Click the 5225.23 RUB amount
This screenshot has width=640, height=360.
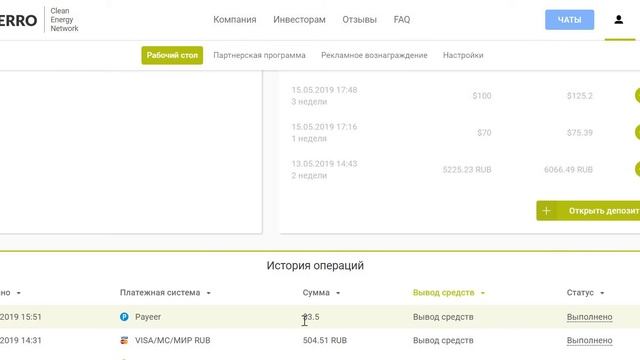point(467,169)
